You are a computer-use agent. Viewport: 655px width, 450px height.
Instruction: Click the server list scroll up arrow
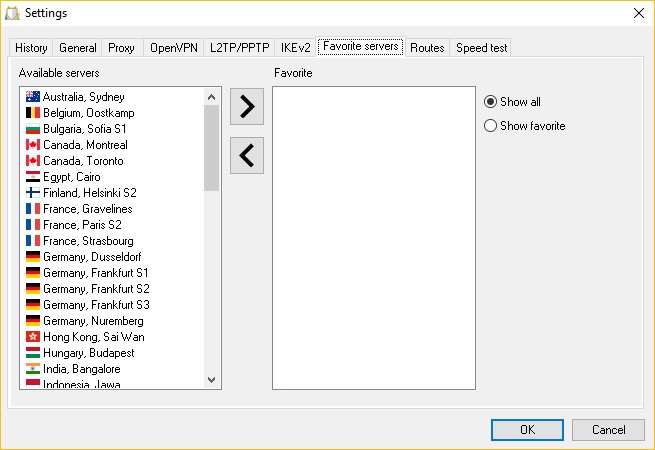click(x=211, y=97)
